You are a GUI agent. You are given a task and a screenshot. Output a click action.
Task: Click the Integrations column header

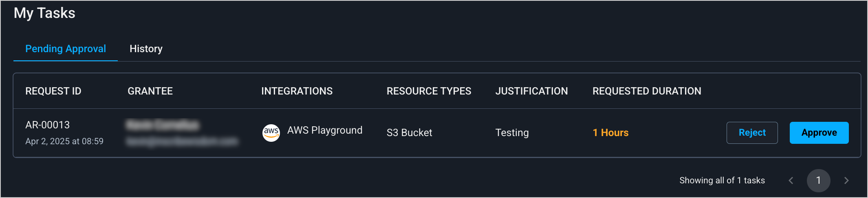click(297, 91)
